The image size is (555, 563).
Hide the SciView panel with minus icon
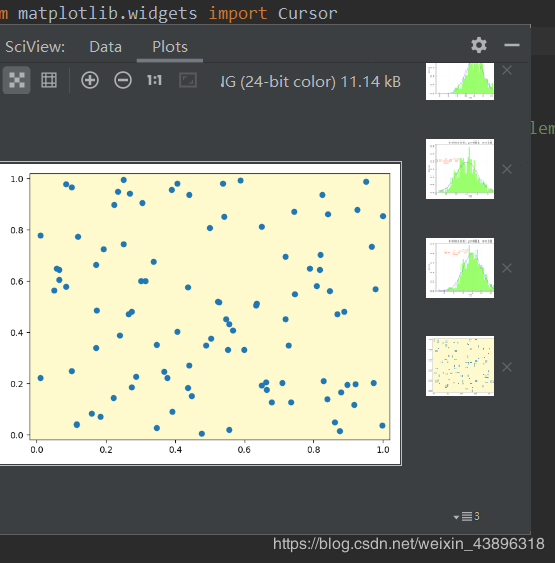(512, 45)
